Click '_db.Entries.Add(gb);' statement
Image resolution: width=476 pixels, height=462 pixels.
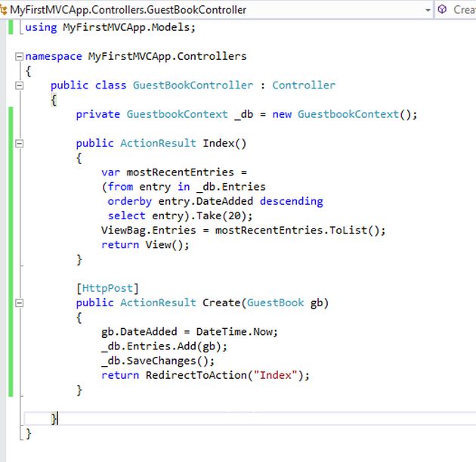[164, 346]
